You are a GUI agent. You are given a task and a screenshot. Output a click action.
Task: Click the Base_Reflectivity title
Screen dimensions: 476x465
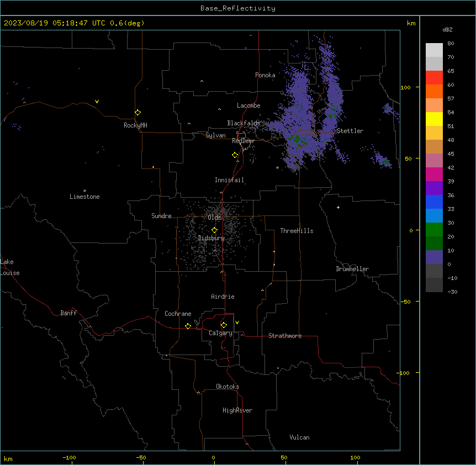(238, 8)
